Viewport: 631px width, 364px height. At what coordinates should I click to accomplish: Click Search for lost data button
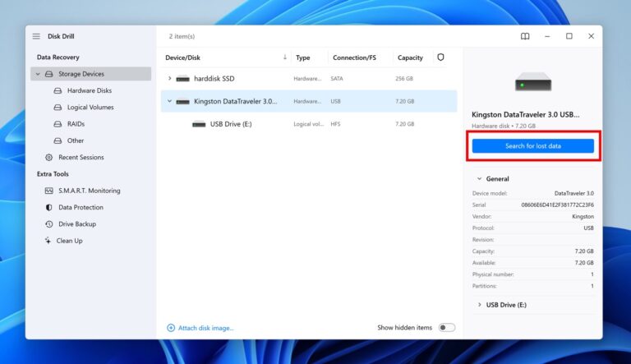(x=532, y=145)
